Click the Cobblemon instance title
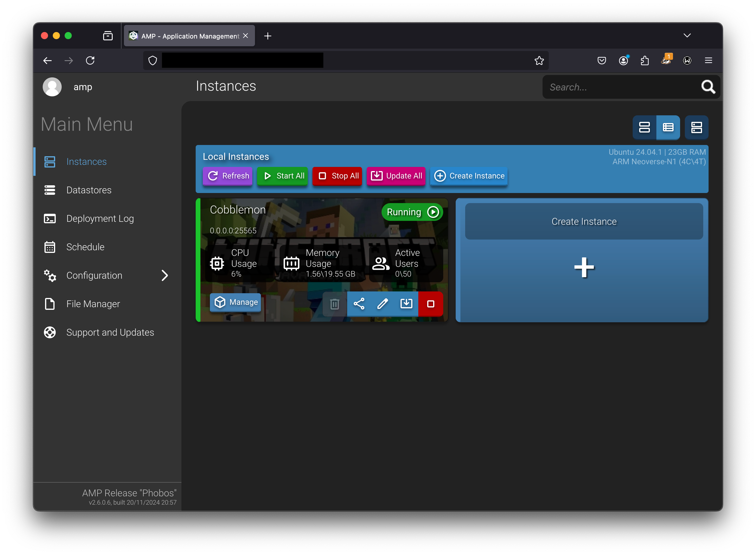Viewport: 756px width, 555px height. click(x=238, y=210)
